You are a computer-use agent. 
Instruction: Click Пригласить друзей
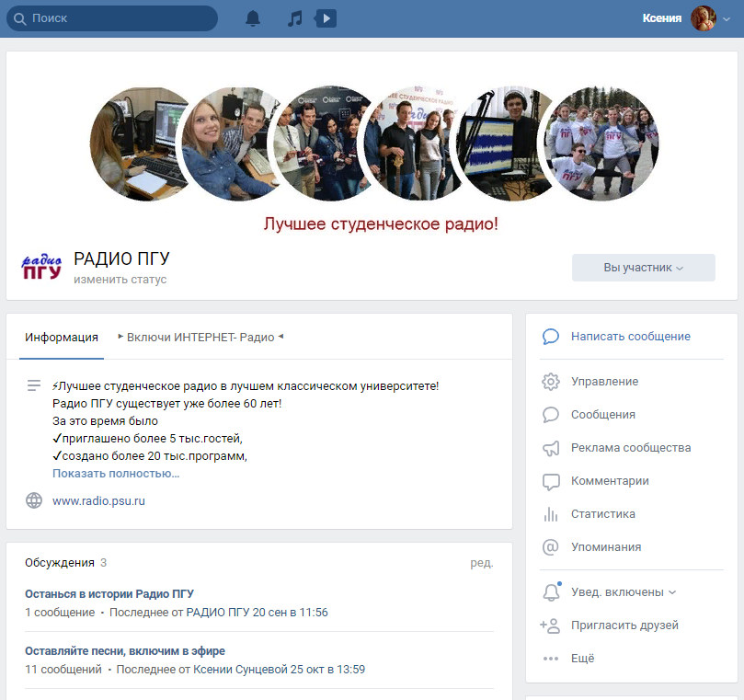(624, 625)
